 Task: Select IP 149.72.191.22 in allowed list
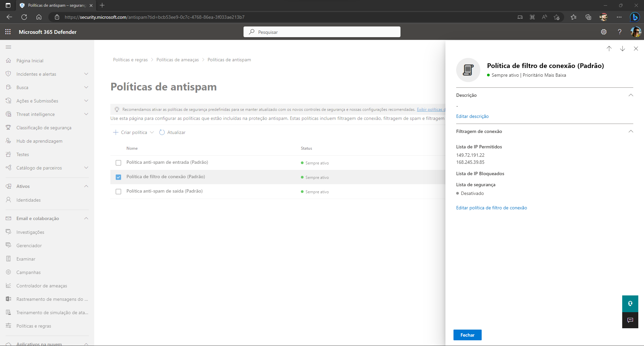pyautogui.click(x=470, y=155)
